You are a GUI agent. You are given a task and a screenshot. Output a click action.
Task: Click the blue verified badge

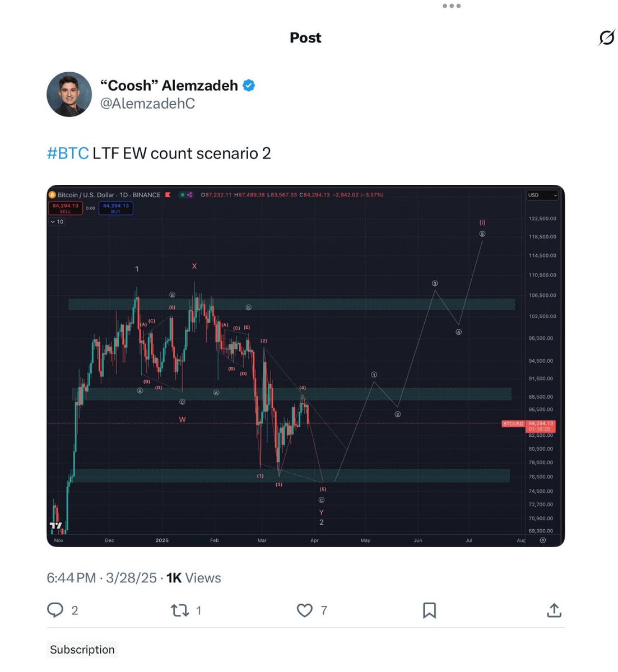click(249, 86)
